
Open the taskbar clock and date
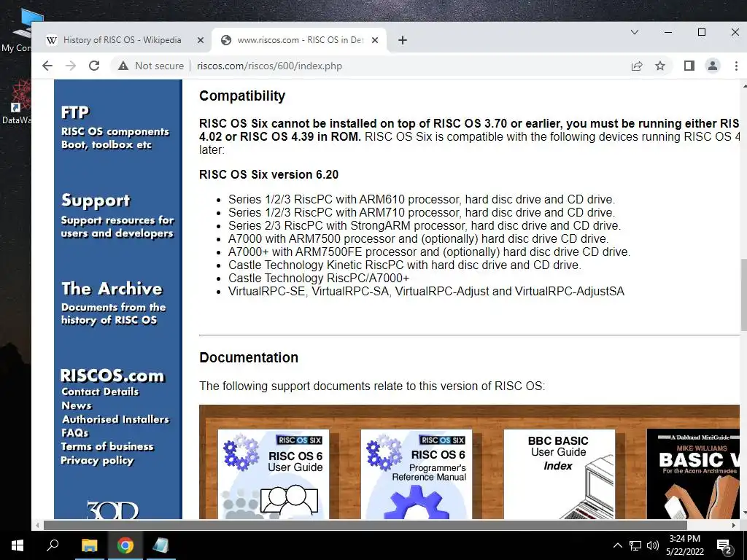coord(684,545)
